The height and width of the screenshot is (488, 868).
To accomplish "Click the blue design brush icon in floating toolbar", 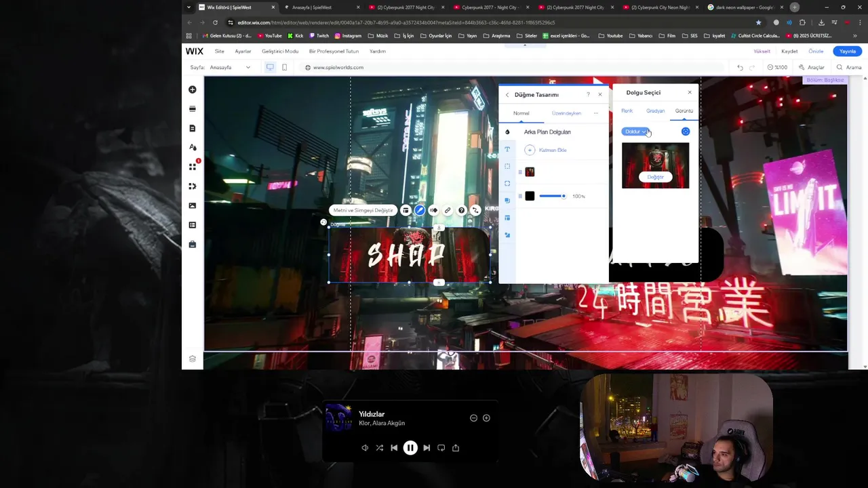I will click(420, 210).
